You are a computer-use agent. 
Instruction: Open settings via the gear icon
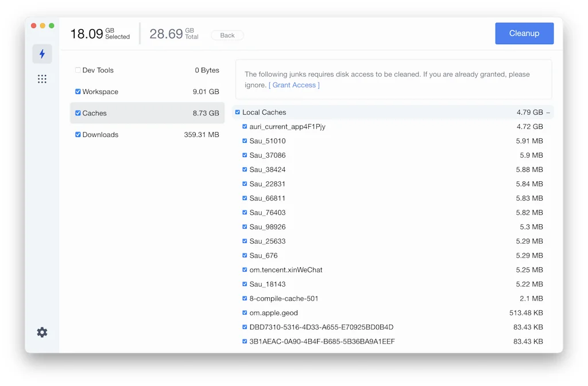pos(42,332)
